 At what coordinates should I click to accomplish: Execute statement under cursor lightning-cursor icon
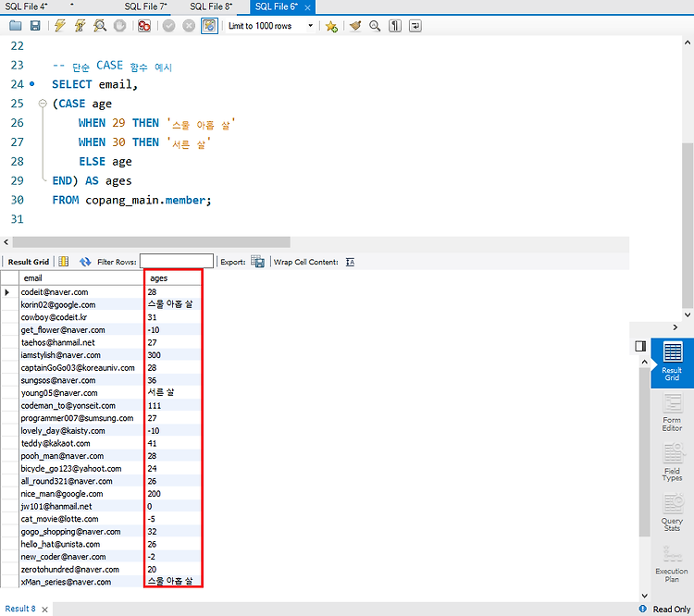point(81,26)
